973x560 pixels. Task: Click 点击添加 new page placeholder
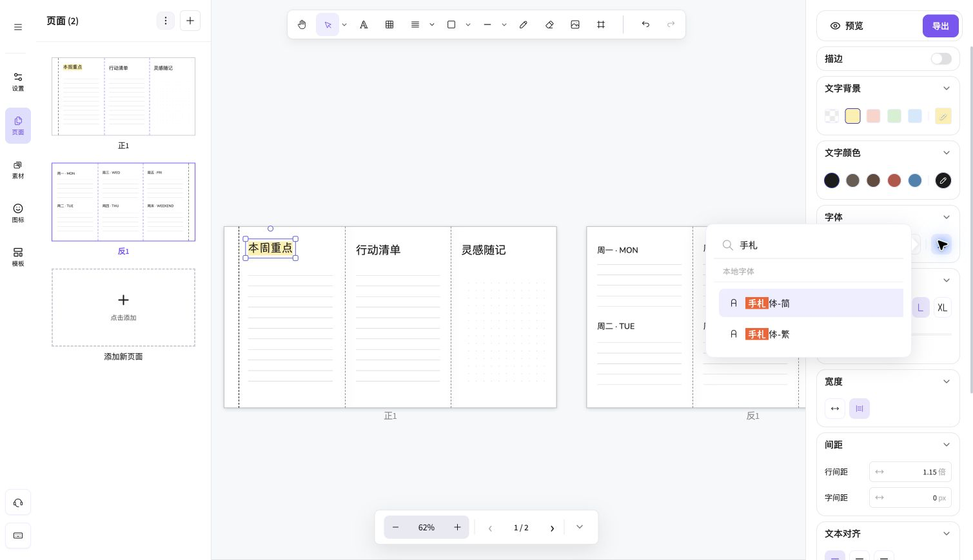click(x=123, y=307)
